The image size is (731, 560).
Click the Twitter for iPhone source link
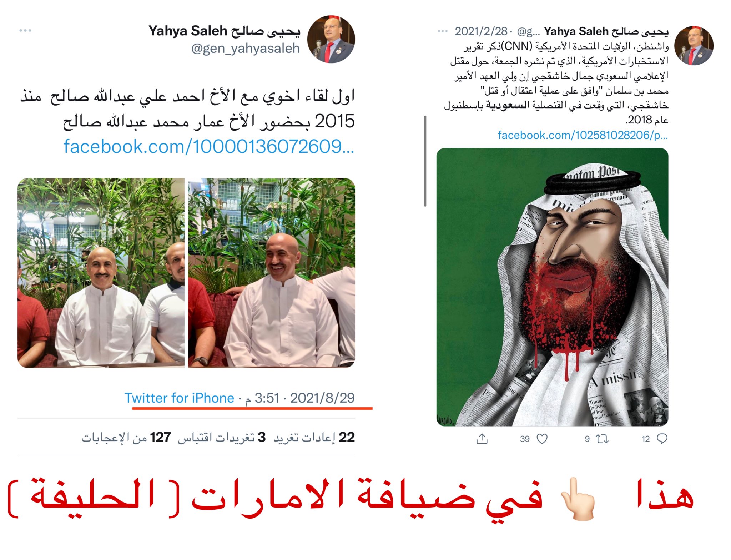pyautogui.click(x=179, y=398)
